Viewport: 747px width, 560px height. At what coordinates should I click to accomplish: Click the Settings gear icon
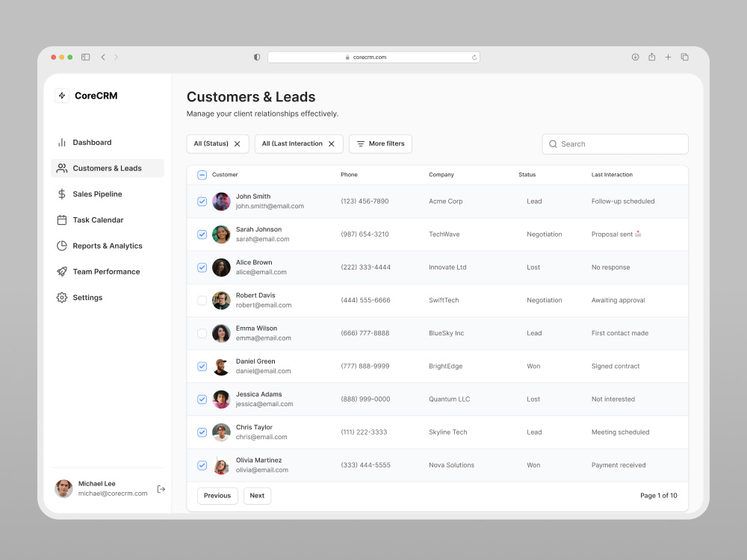62,298
